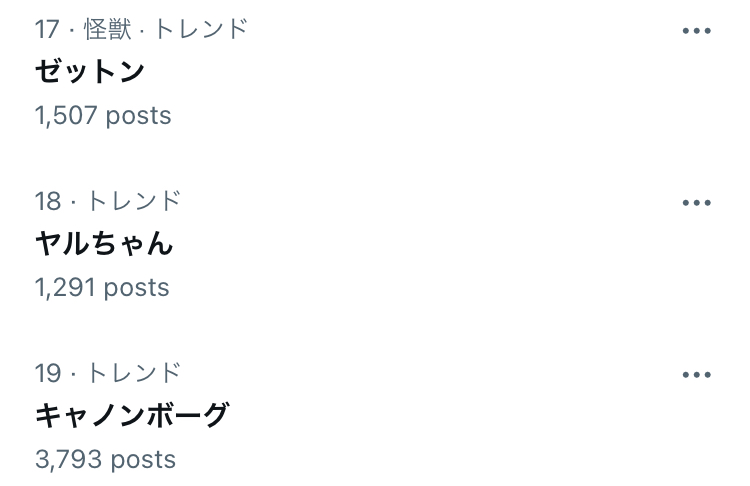Image resolution: width=750 pixels, height=486 pixels.
Task: Open the ヤルちゃん trending topic
Action: (x=104, y=243)
